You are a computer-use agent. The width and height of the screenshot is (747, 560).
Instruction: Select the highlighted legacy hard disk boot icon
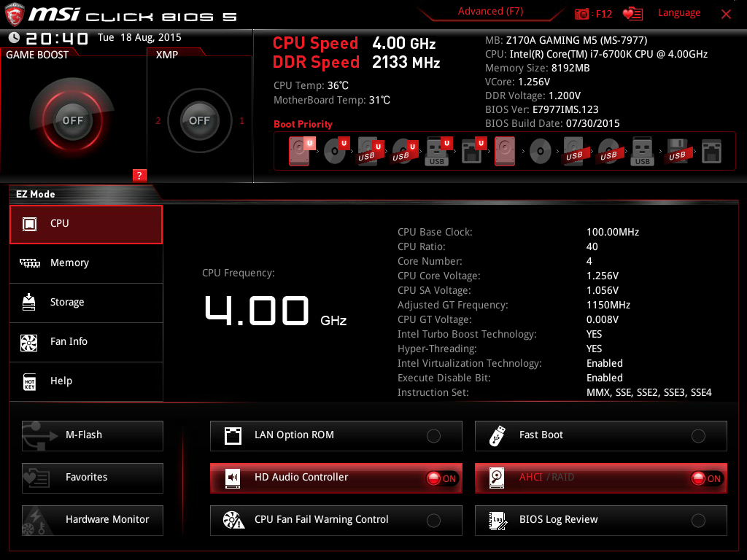(505, 152)
